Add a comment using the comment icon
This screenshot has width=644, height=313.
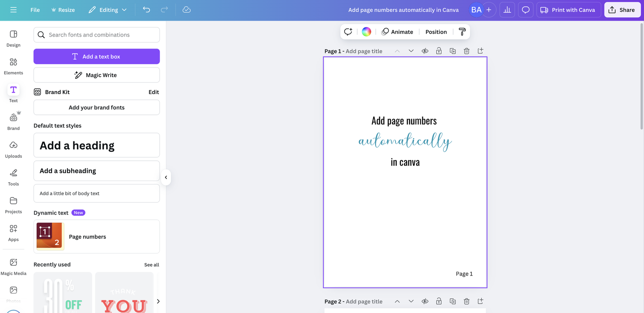point(526,9)
